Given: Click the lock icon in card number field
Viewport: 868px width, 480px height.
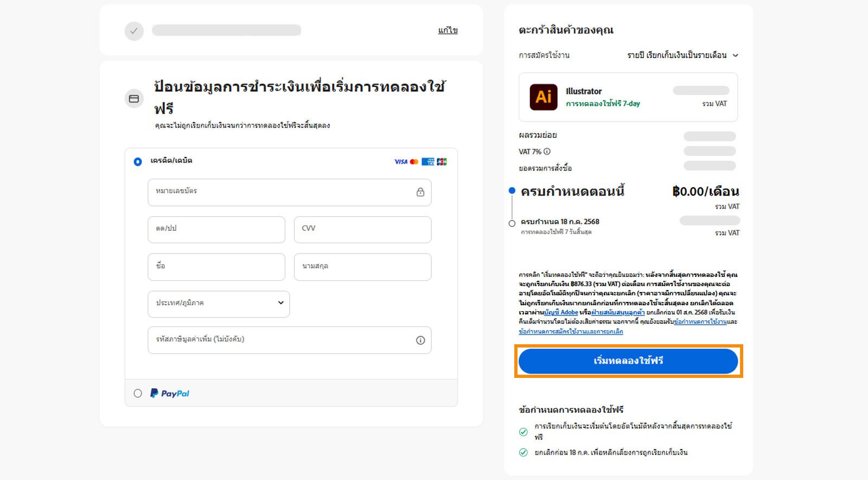Looking at the screenshot, I should 420,192.
